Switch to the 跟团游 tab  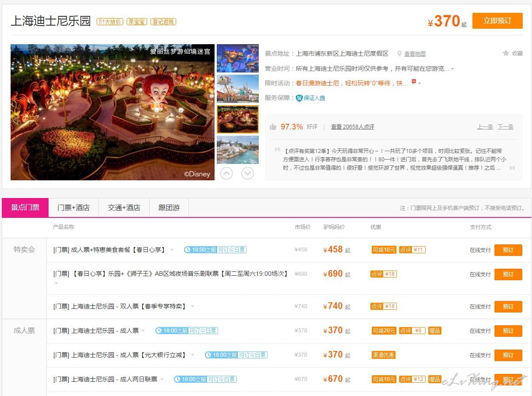coord(169,208)
